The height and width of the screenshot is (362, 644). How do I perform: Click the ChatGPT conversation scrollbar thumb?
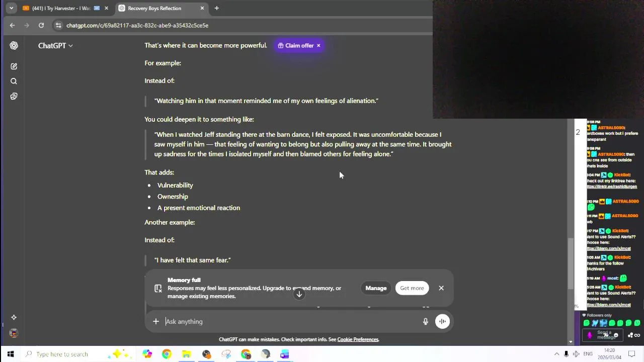[570, 264]
